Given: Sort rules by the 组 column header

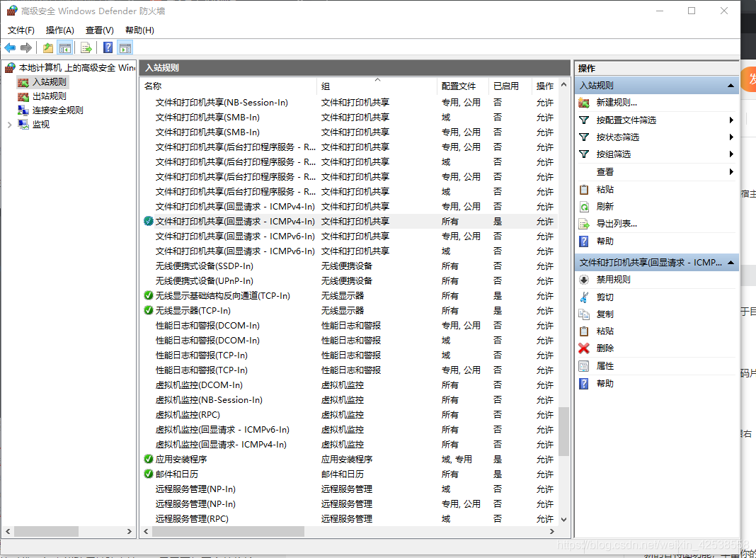Looking at the screenshot, I should pyautogui.click(x=377, y=86).
